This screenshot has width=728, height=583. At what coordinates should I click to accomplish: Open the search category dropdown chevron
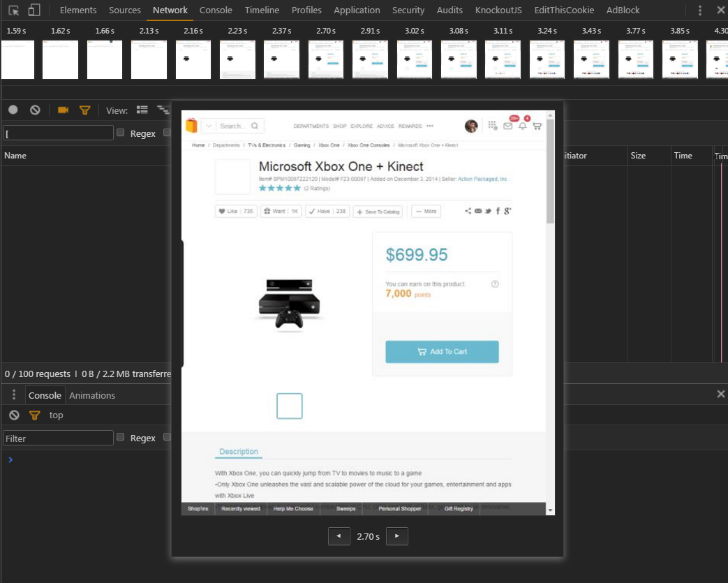209,126
